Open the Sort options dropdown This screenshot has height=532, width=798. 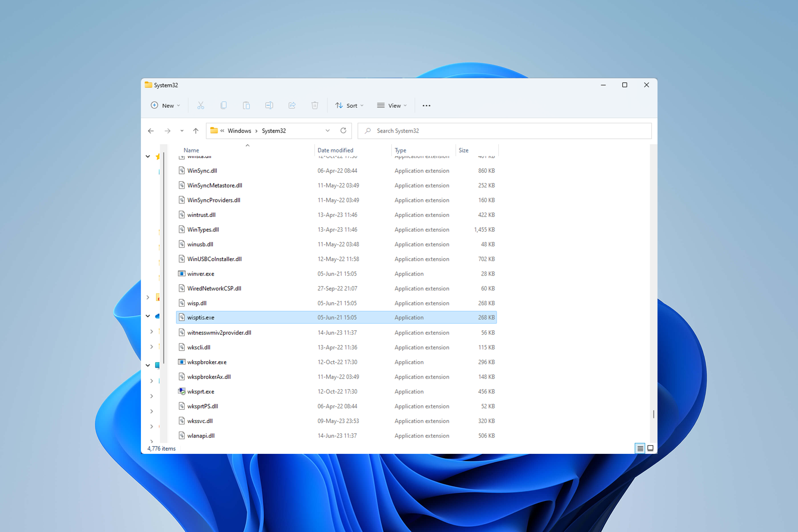coord(350,106)
